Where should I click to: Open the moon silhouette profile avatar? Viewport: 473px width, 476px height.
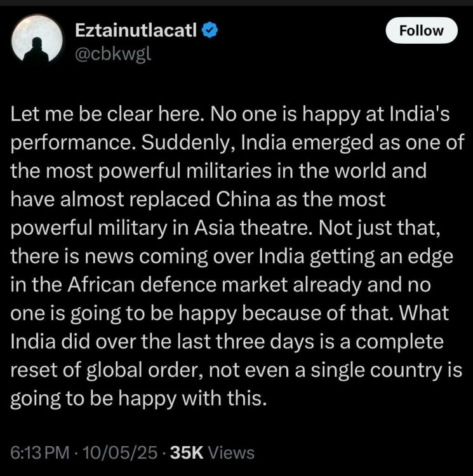click(x=37, y=39)
